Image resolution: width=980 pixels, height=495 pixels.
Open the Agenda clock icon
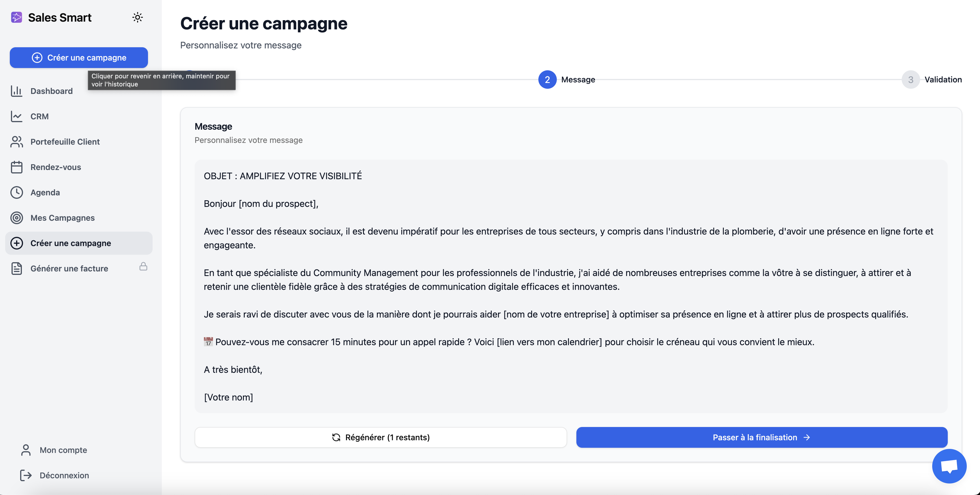tap(16, 192)
